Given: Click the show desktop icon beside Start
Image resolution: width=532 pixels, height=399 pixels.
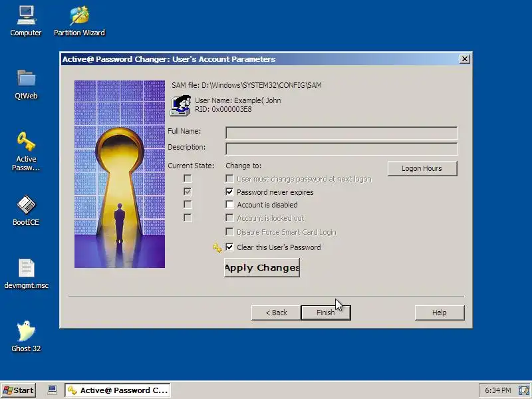Looking at the screenshot, I should coord(52,390).
